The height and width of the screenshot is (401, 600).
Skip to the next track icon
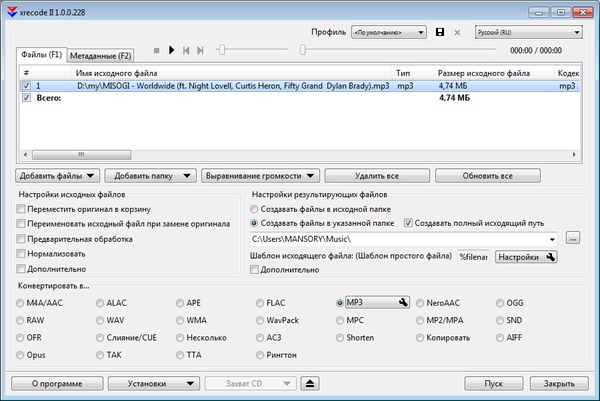point(201,50)
